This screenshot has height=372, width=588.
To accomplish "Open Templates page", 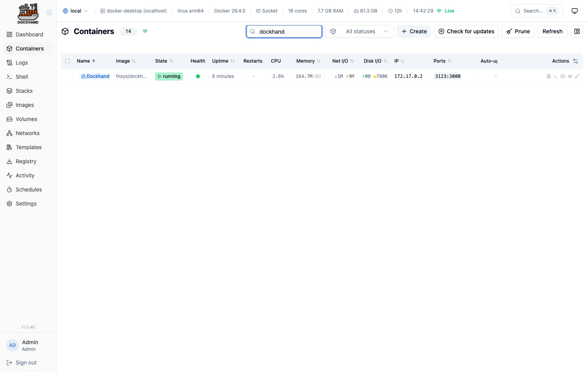I will coord(28,147).
